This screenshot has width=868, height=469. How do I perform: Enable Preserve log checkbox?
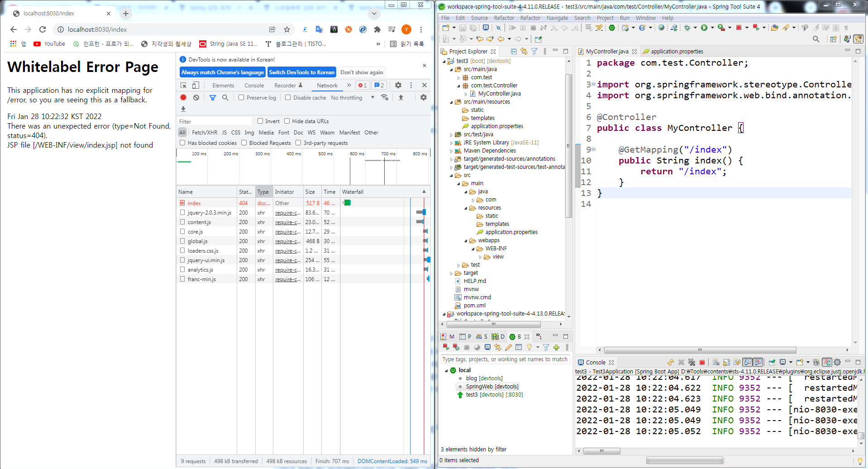[x=241, y=97]
